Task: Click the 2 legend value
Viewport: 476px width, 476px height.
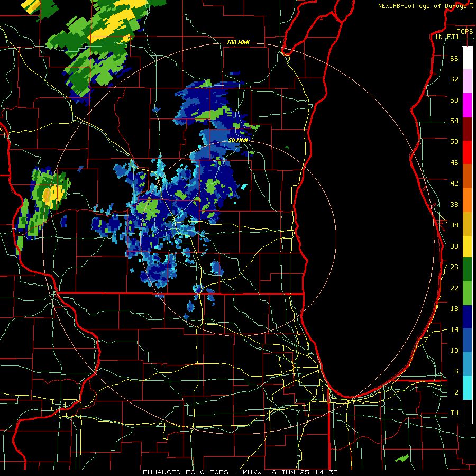Action: point(456,392)
